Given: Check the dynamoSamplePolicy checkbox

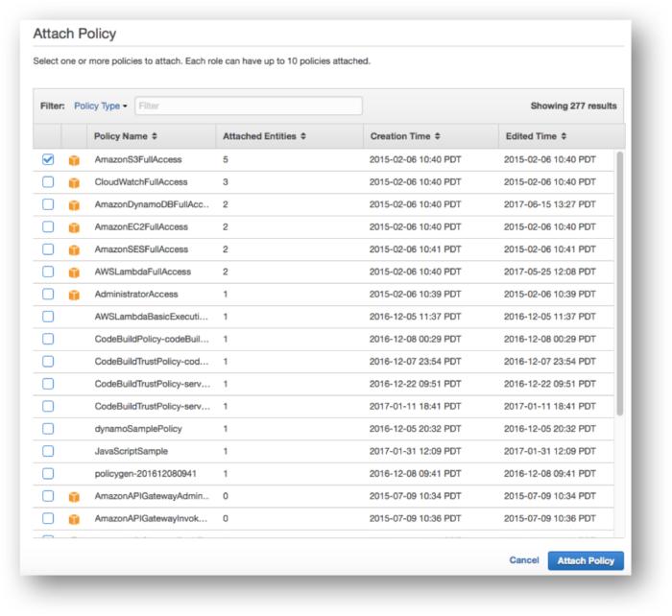Looking at the screenshot, I should [48, 429].
